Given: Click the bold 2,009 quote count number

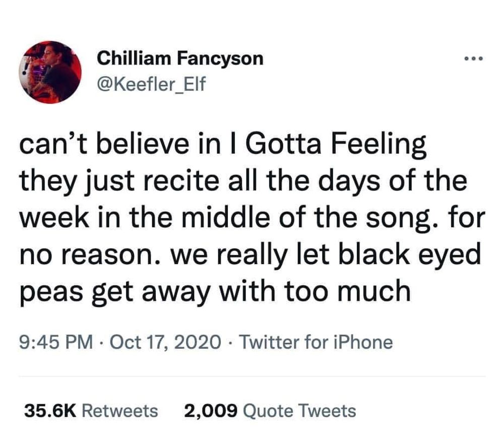Looking at the screenshot, I should (211, 411).
